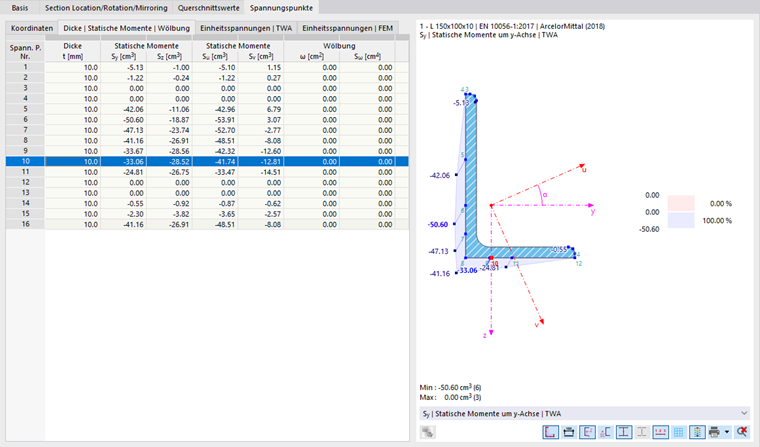Click the disabled icon at graphic panel's lower left
760x447 pixels.
[x=428, y=431]
